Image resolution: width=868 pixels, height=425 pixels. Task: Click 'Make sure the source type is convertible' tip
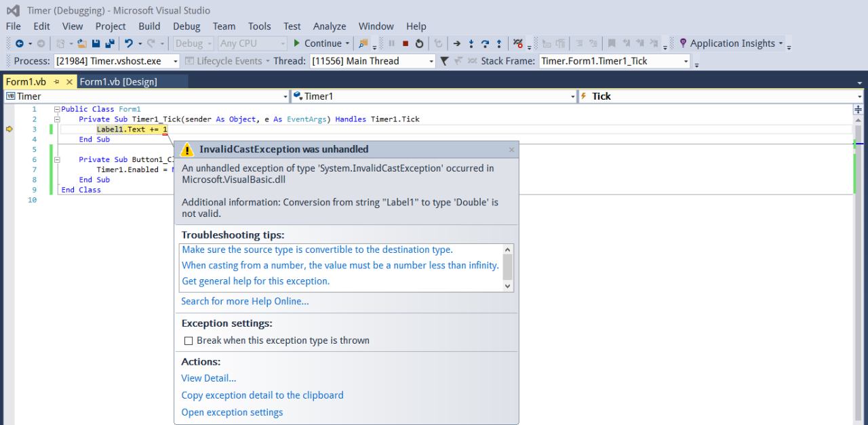317,249
